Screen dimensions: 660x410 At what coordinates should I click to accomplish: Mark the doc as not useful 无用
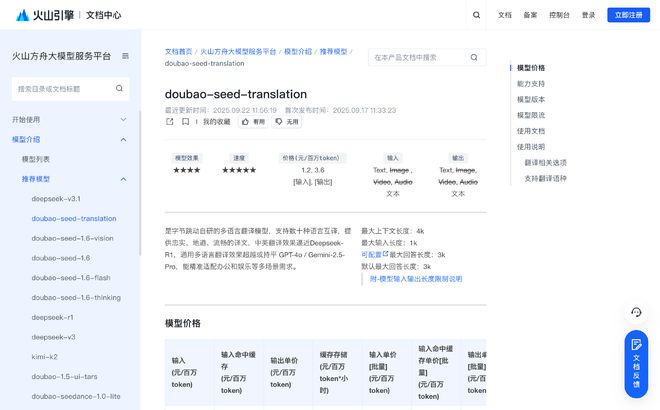(287, 122)
